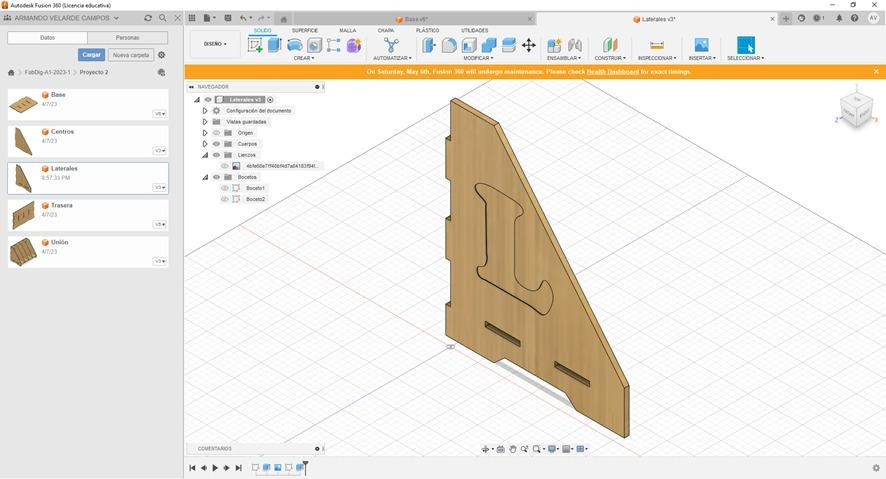Expand Configuración del documento node

[205, 111]
